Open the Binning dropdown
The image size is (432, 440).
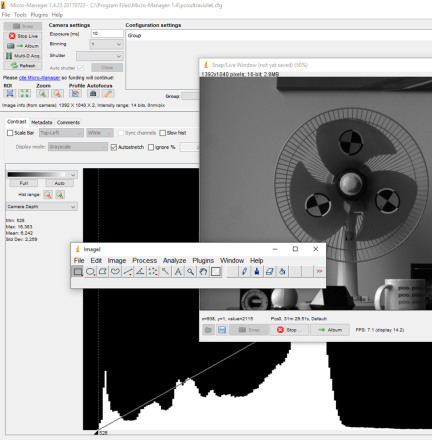click(106, 44)
